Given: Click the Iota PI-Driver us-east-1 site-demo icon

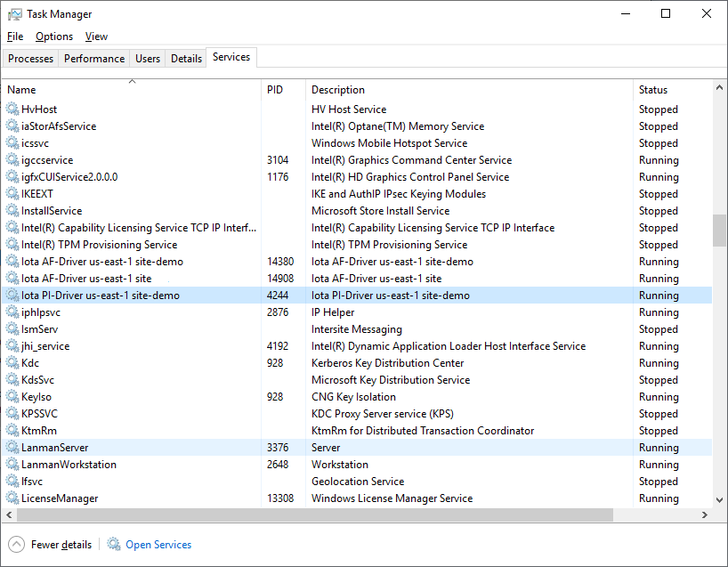Looking at the screenshot, I should 12,295.
